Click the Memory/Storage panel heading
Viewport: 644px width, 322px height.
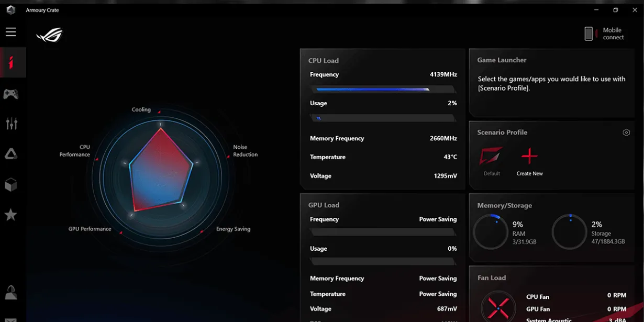504,206
